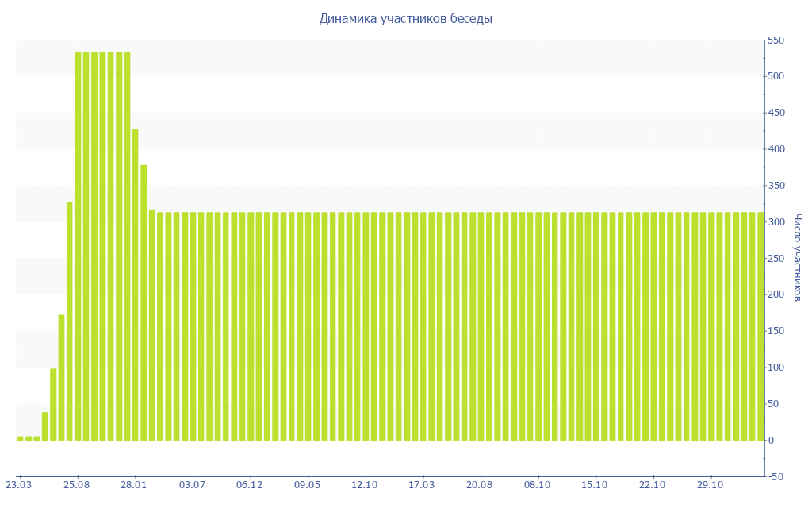Click the 12.10 date tick label
812x508 pixels.
365,484
